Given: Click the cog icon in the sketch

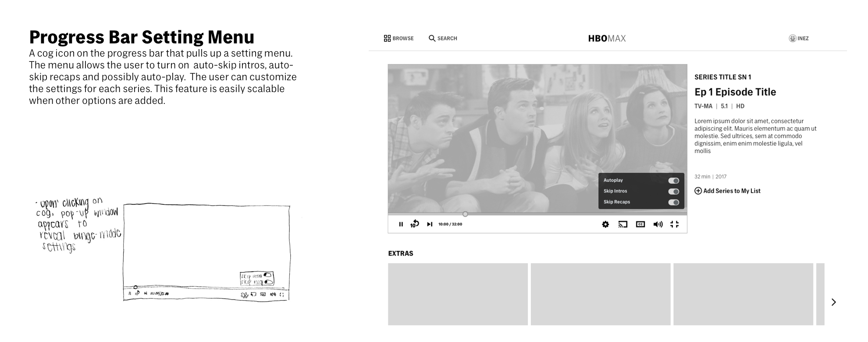Looking at the screenshot, I should click(x=245, y=295).
